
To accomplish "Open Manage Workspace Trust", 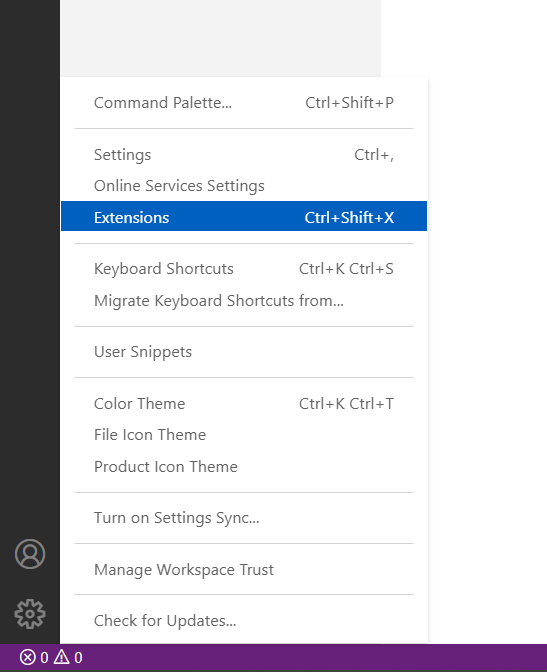I will coord(244,570).
